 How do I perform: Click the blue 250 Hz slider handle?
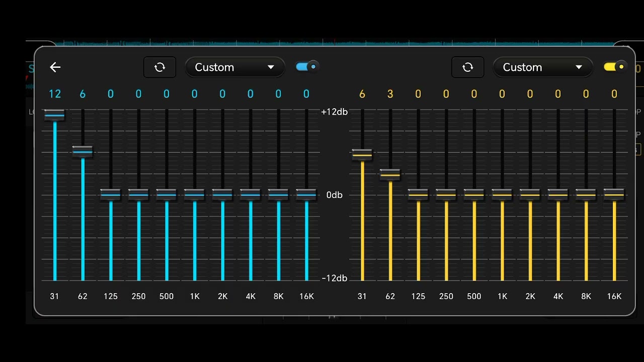tap(138, 195)
